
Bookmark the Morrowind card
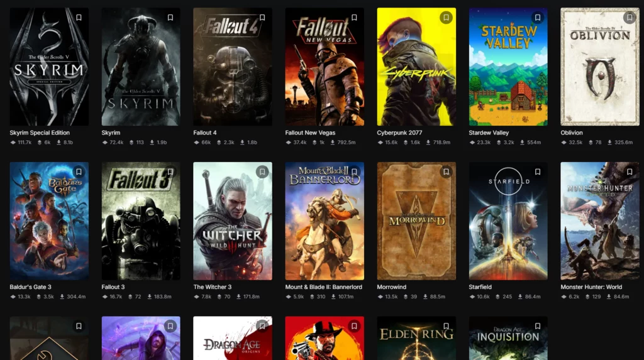[x=446, y=172]
